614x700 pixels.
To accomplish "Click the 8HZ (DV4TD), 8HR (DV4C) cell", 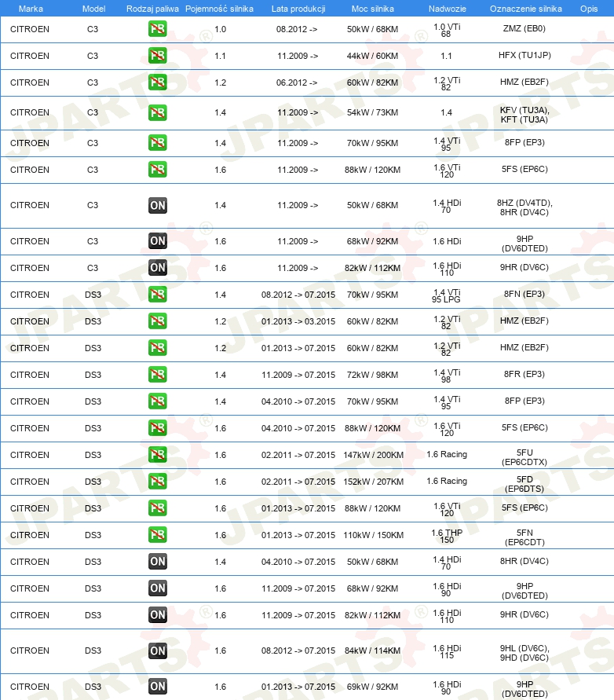I will 524,207.
